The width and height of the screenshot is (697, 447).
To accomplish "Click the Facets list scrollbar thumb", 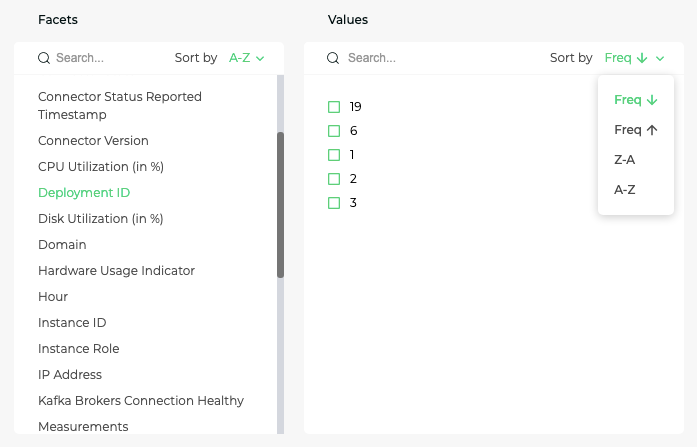I will [280, 205].
